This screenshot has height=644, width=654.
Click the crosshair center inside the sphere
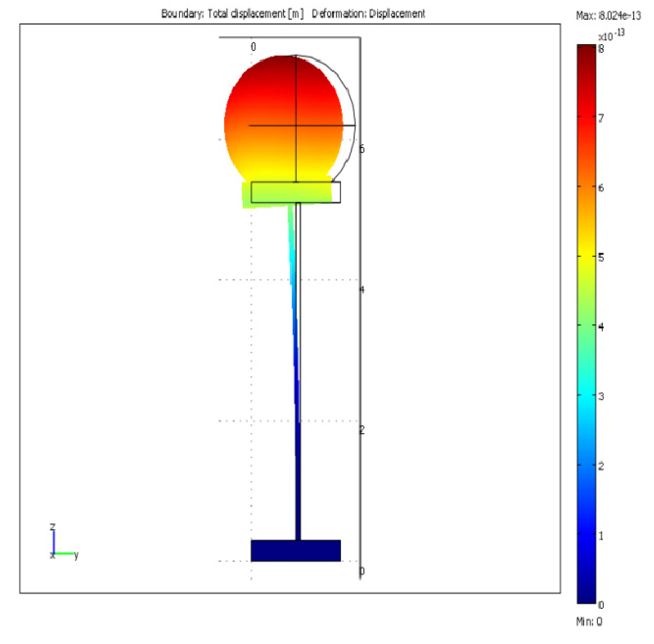(296, 126)
